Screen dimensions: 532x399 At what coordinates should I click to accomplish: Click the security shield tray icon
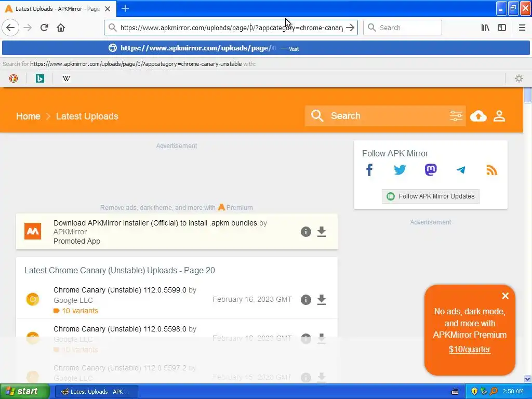[x=474, y=392]
